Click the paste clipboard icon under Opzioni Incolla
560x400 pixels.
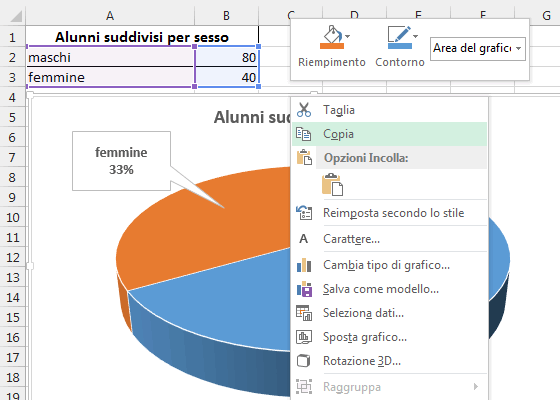tap(332, 185)
